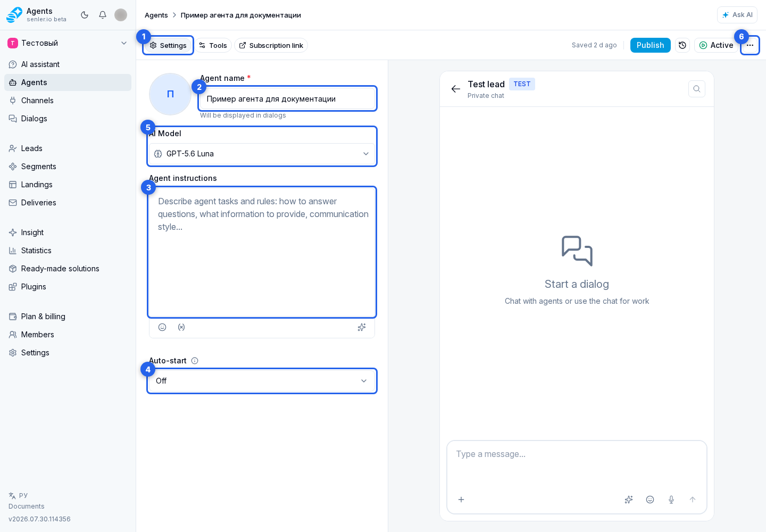
Task: Click the chat search magnifier icon
Action: [697, 89]
